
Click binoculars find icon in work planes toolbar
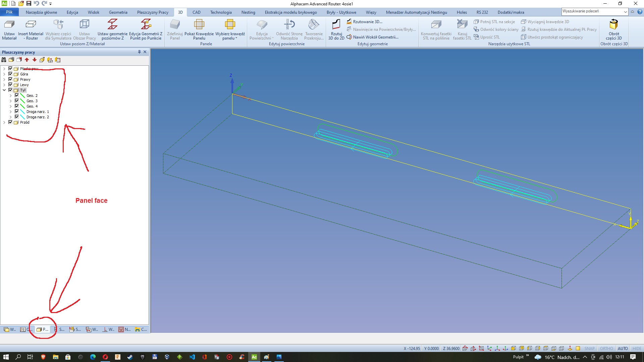4,60
